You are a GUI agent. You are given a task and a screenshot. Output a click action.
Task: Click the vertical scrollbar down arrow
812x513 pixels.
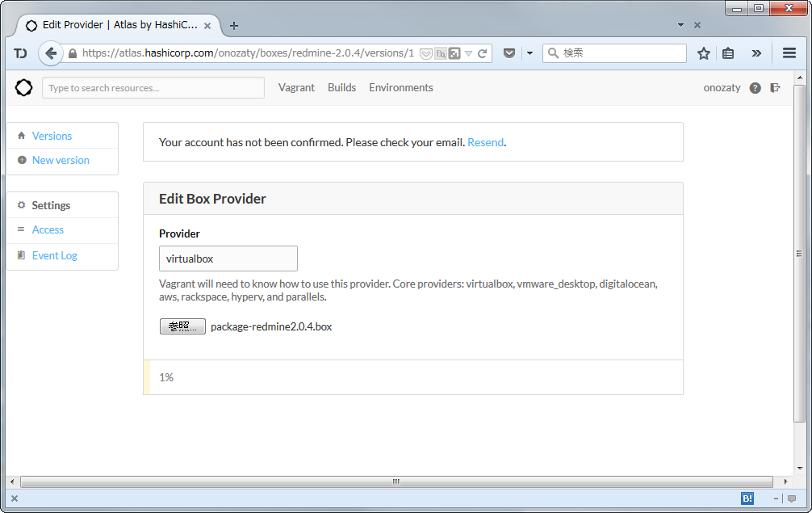coord(800,468)
